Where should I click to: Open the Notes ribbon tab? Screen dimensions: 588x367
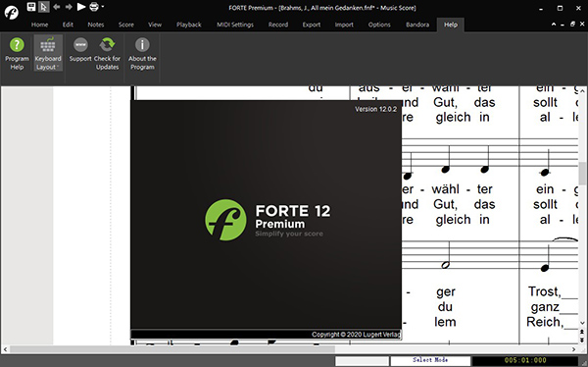[x=96, y=25]
